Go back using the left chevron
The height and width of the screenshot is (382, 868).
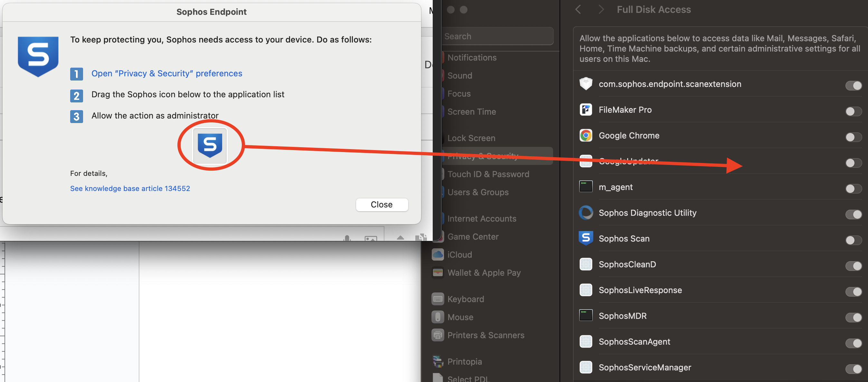(x=578, y=9)
